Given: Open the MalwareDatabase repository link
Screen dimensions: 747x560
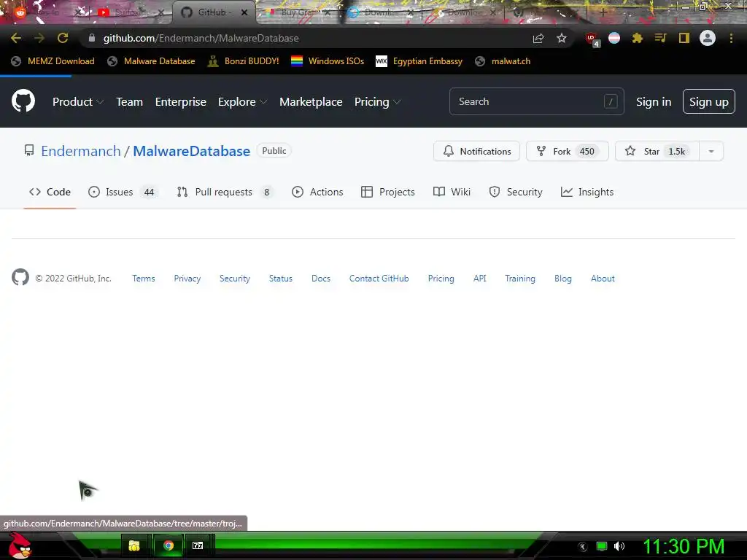Looking at the screenshot, I should tap(192, 151).
